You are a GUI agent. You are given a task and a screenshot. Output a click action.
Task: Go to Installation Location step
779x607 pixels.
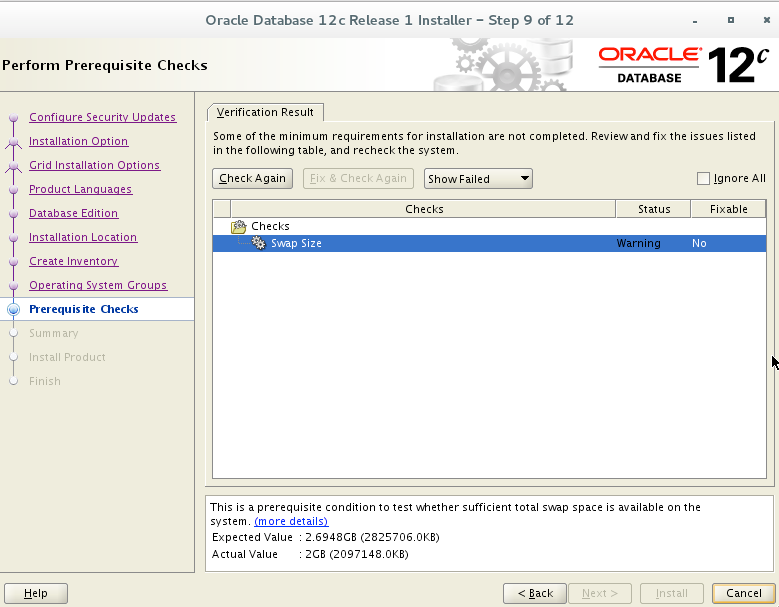(83, 237)
